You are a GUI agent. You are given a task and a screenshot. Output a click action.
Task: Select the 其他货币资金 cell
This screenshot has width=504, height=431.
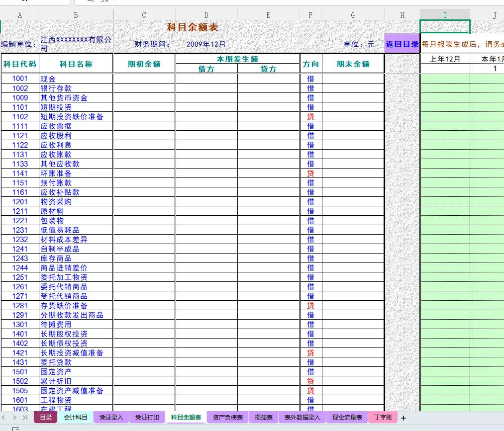click(x=76, y=97)
